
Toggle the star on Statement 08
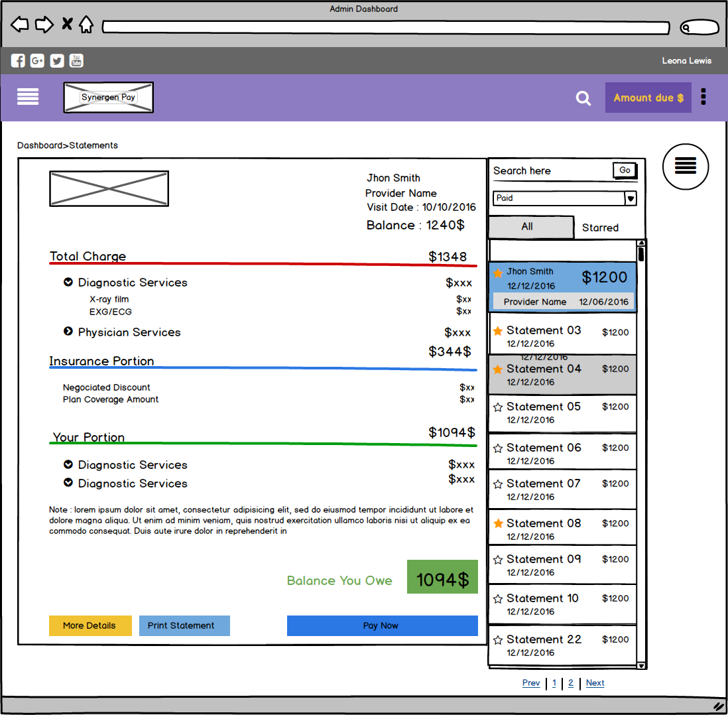click(x=498, y=523)
